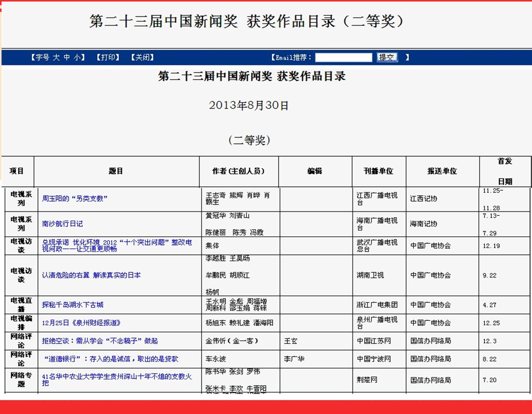Viewport: 532px width, 414px height.
Task: Select the 电视编排 category cell
Action: pos(21,323)
